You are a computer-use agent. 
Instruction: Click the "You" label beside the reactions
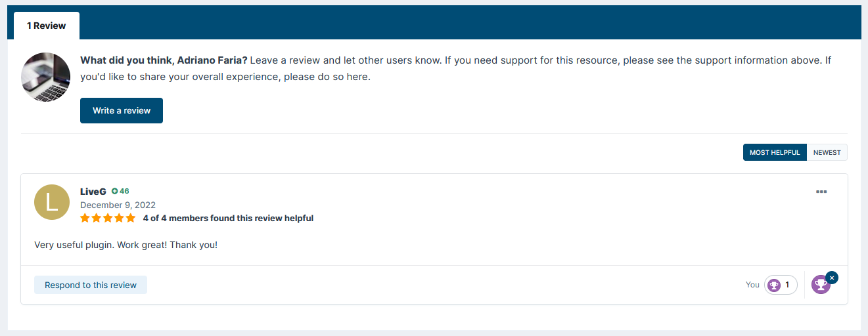coord(752,285)
